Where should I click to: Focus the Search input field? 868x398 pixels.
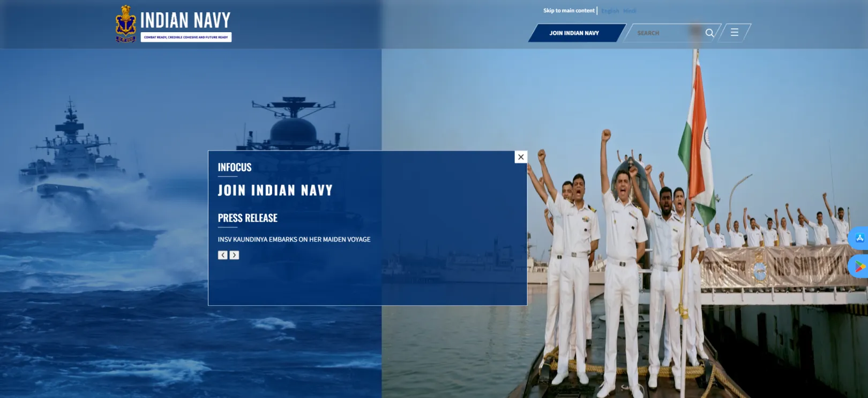tap(667, 33)
